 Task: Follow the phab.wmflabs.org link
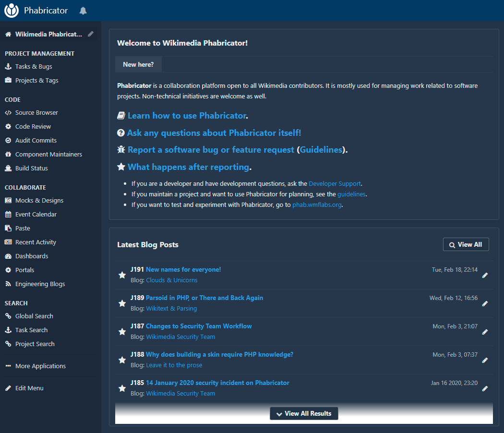317,204
